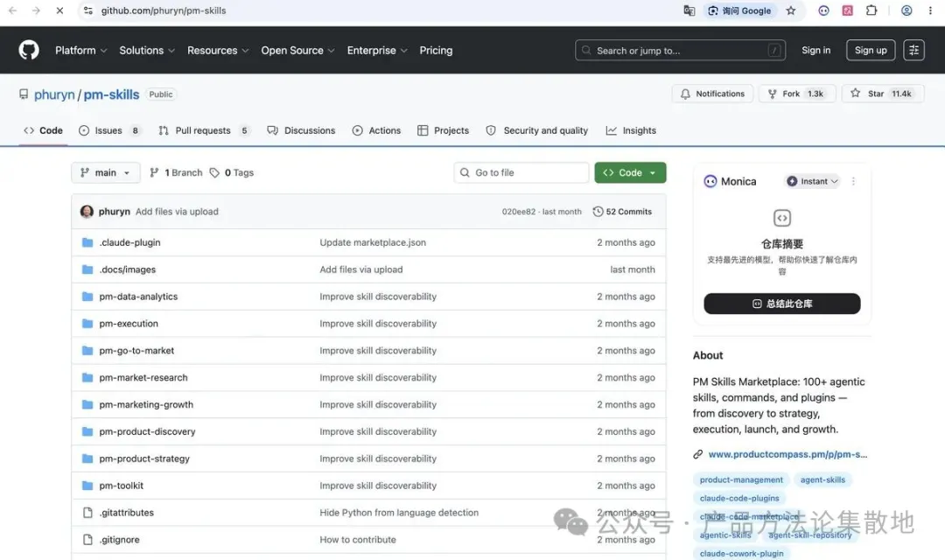Click the repository summary code icon in Monica

[781, 218]
